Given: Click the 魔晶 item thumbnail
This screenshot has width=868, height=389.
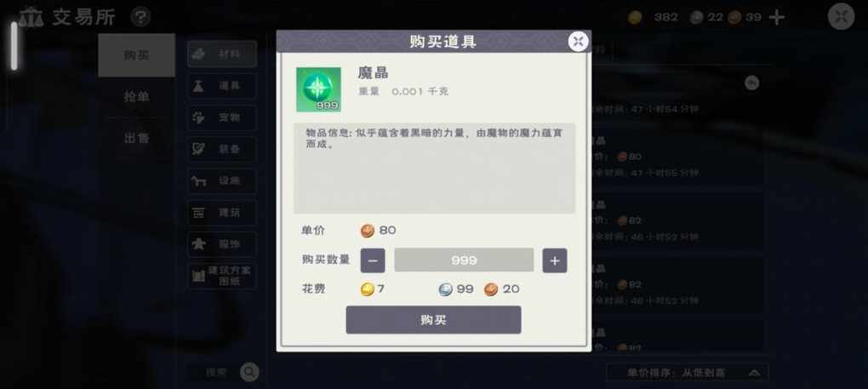Looking at the screenshot, I should point(318,89).
